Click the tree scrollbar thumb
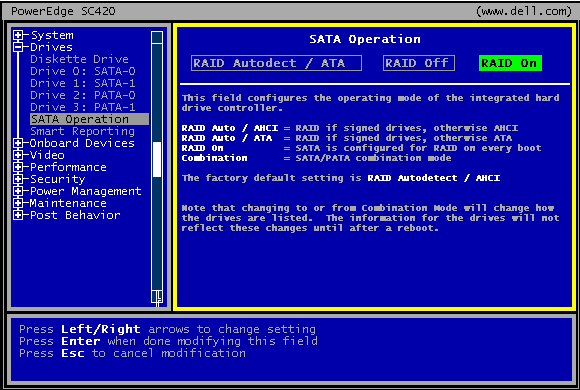Screen dimensions: 580x390 [157, 159]
